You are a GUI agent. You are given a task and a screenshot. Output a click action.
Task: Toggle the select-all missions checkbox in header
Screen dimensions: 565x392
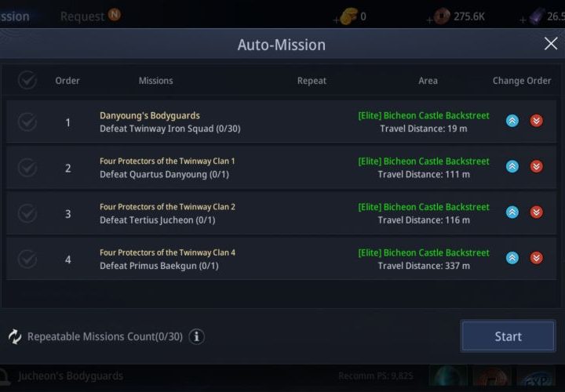point(27,80)
